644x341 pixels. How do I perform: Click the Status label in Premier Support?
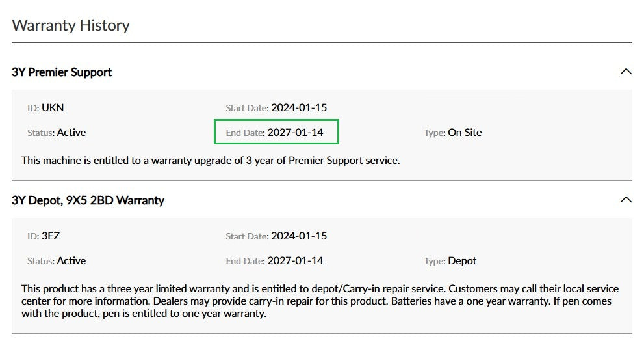[40, 133]
